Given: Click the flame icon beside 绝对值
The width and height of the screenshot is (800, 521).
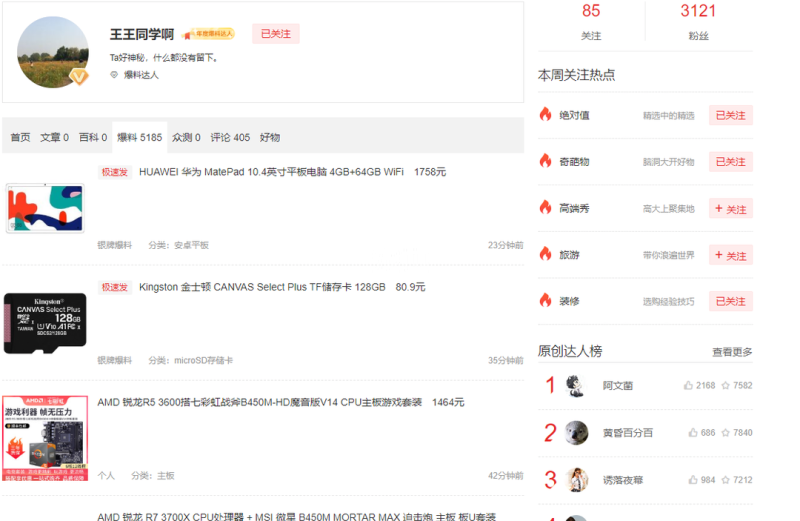Looking at the screenshot, I should click(545, 115).
